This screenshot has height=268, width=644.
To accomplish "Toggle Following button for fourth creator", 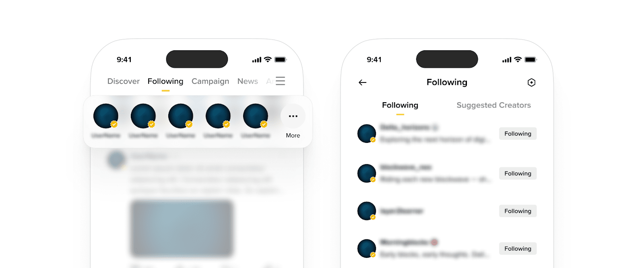I will point(518,249).
